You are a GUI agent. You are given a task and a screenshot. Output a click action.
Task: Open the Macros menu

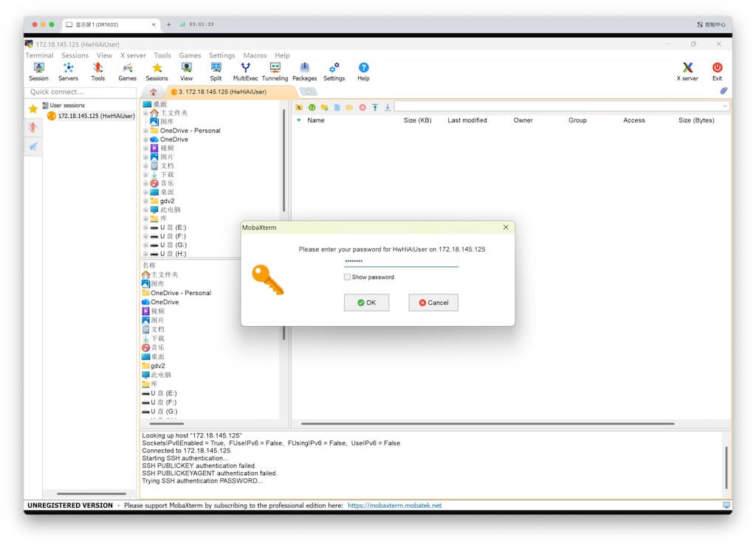tap(255, 55)
